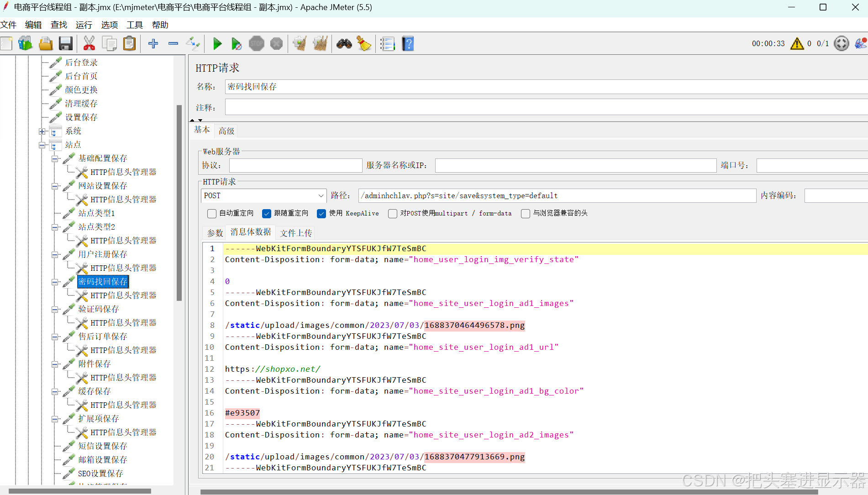Switch to the 参数 tab
Viewport: 868px width, 495px height.
[x=215, y=233]
